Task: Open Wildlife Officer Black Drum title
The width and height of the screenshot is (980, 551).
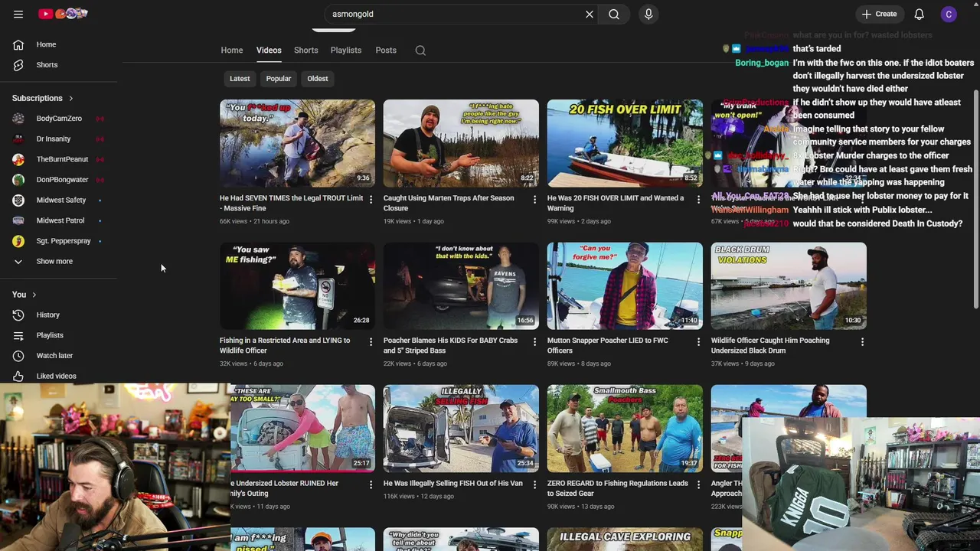Action: 770,345
